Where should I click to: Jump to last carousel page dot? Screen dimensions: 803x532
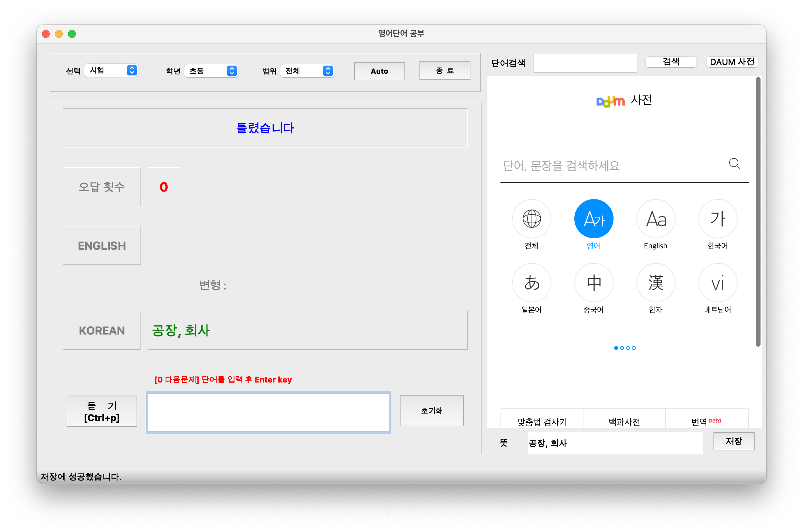coord(633,348)
